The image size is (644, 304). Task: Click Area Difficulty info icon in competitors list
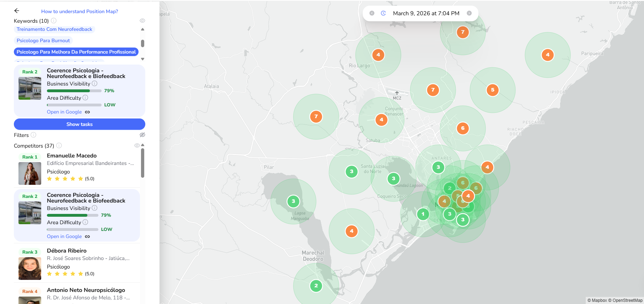[85, 222]
